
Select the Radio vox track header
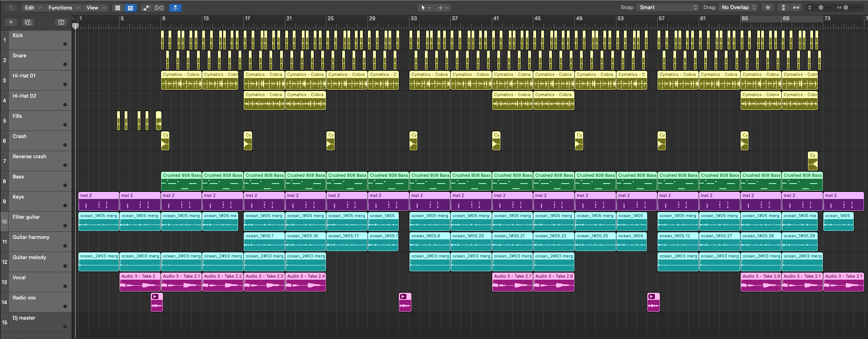coord(36,302)
